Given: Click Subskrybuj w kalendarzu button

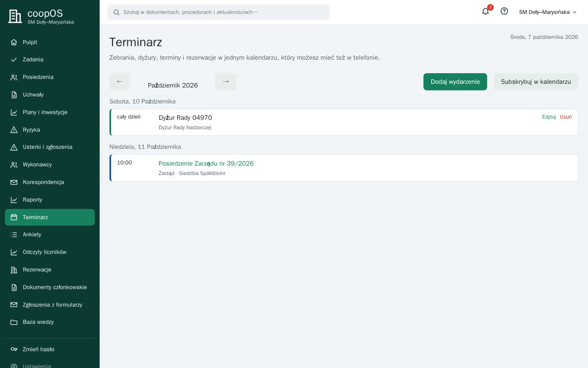Looking at the screenshot, I should point(536,82).
